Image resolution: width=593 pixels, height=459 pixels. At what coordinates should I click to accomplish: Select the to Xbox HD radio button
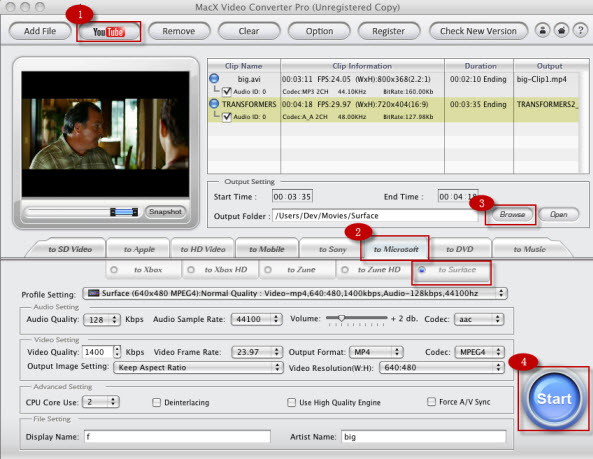(x=191, y=270)
